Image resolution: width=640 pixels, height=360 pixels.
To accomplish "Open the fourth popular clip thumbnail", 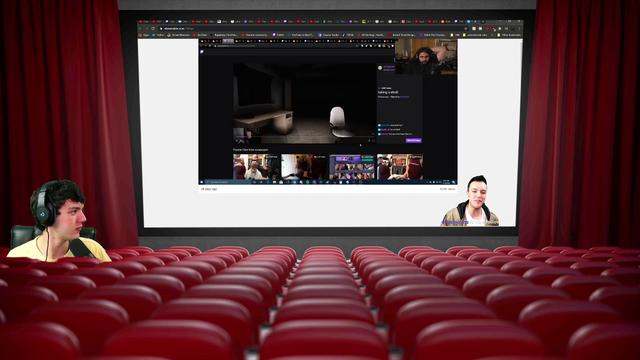I will point(400,167).
